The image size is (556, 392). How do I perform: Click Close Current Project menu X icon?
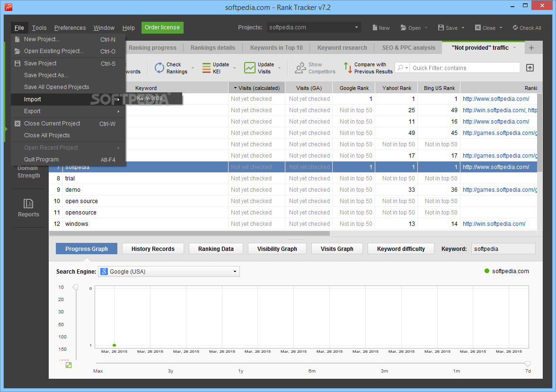[17, 124]
